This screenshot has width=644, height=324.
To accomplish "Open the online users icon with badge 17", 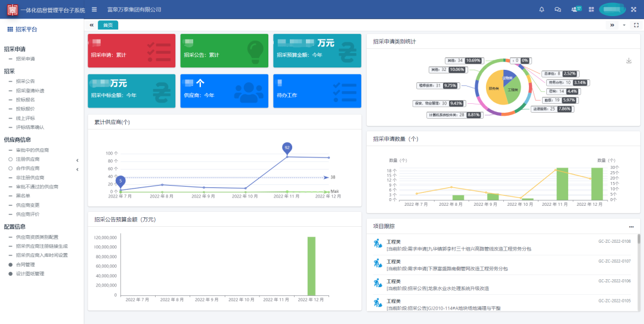I will tap(576, 9).
